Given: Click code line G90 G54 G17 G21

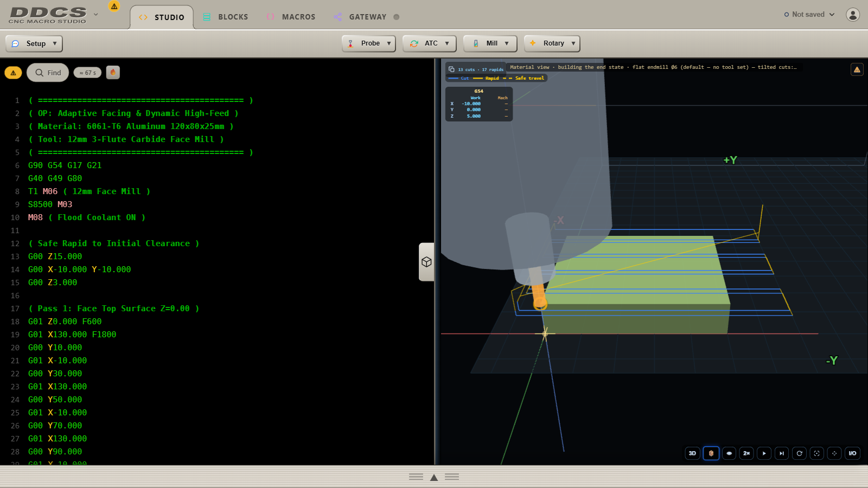Looking at the screenshot, I should pos(65,165).
